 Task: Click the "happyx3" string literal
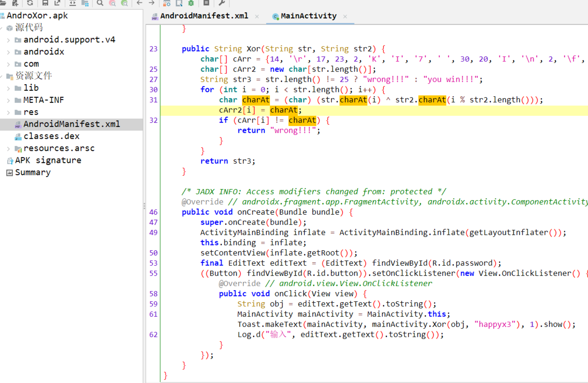[x=497, y=324]
